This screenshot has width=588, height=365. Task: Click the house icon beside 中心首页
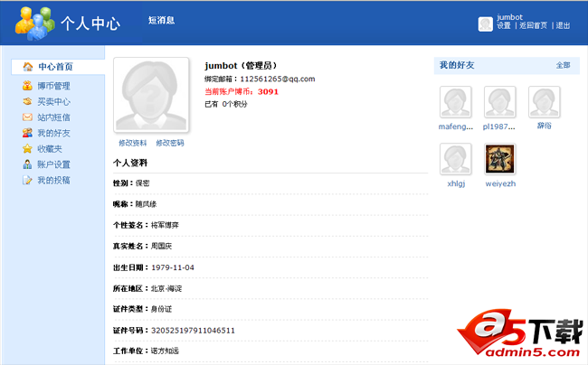28,67
